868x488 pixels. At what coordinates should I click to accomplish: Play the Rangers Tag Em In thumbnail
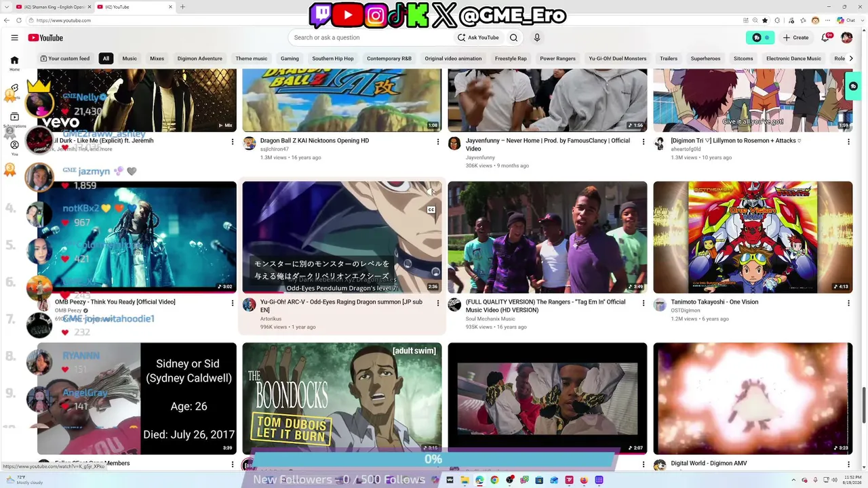pos(547,237)
